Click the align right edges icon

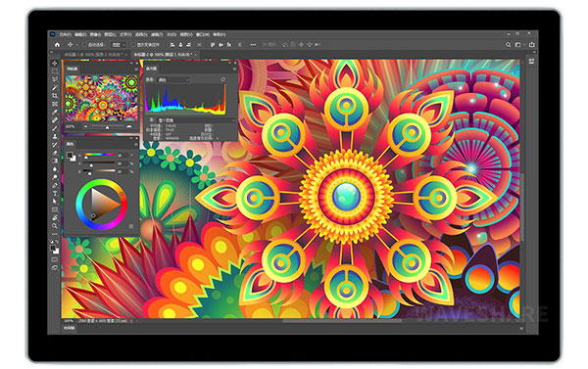188,45
